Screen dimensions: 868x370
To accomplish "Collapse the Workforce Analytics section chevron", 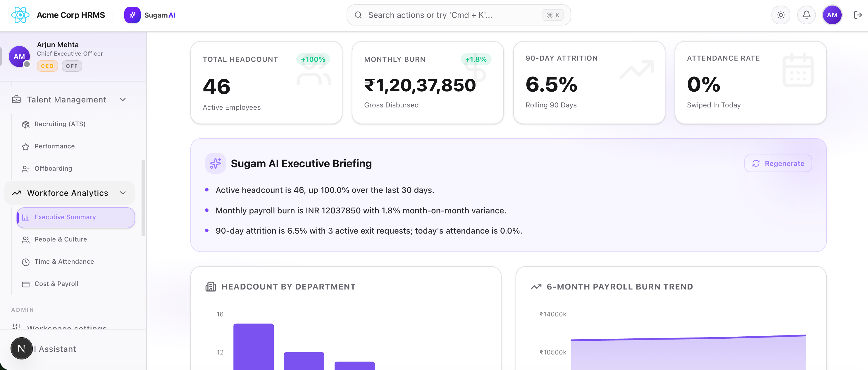I will (123, 193).
